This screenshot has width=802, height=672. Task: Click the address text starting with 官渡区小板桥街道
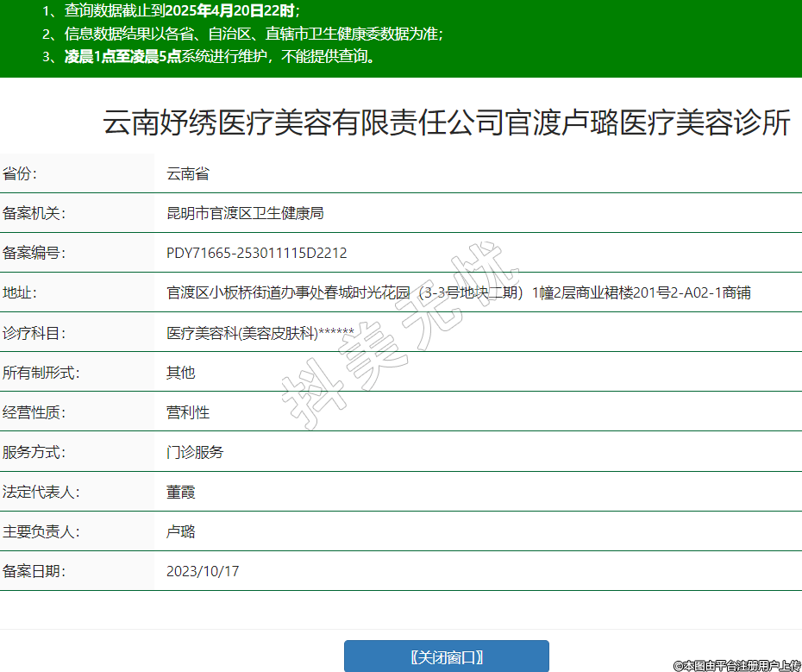(x=458, y=292)
